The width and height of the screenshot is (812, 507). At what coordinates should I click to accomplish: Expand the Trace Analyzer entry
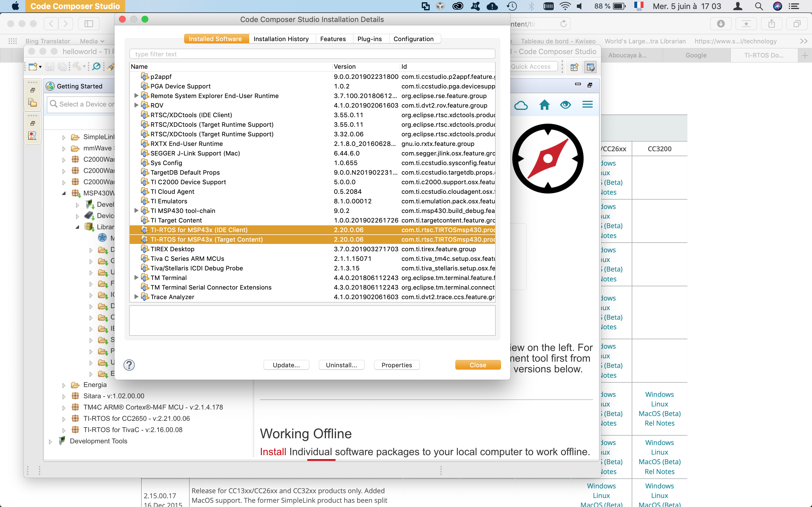(x=136, y=297)
